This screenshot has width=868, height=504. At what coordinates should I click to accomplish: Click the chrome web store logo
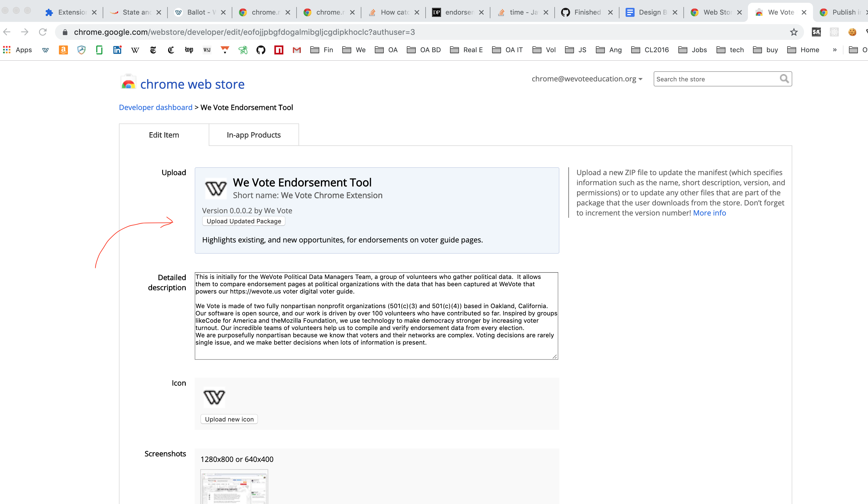tap(183, 84)
